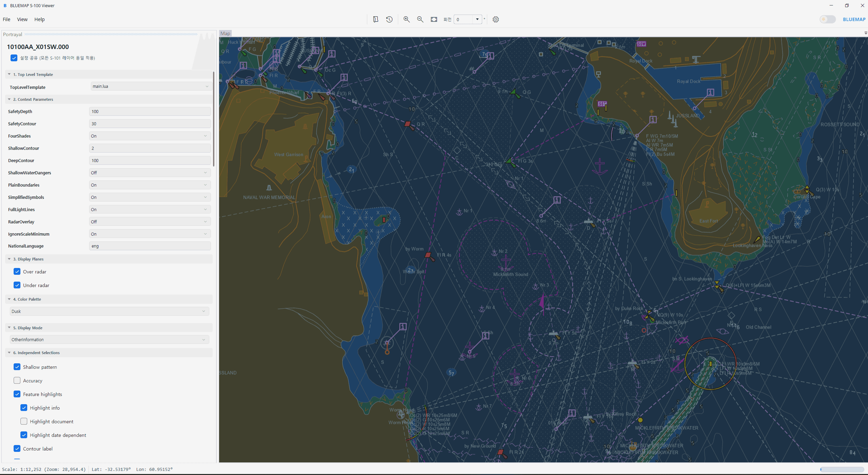Click the history clock toolbar icon

[389, 19]
